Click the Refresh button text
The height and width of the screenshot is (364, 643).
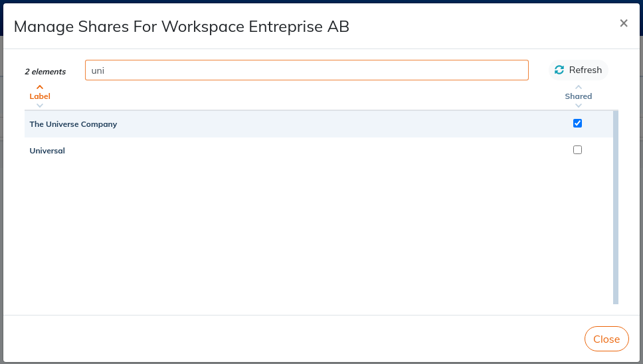pyautogui.click(x=585, y=70)
